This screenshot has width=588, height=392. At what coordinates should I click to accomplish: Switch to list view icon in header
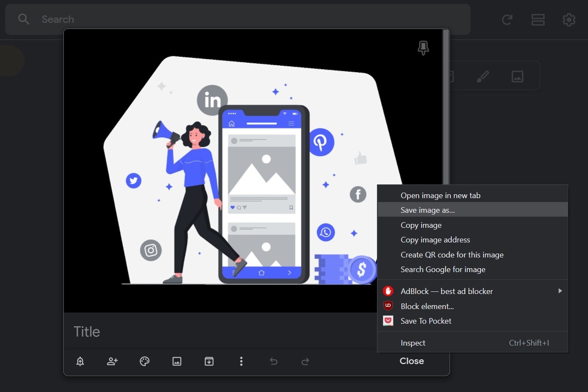tap(538, 19)
